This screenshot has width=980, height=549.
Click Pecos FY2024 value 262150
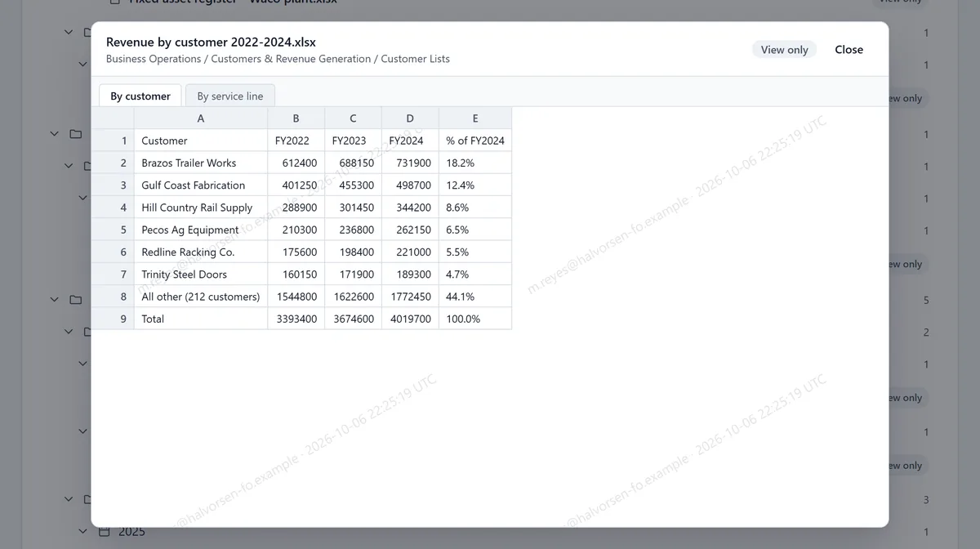[411, 230]
